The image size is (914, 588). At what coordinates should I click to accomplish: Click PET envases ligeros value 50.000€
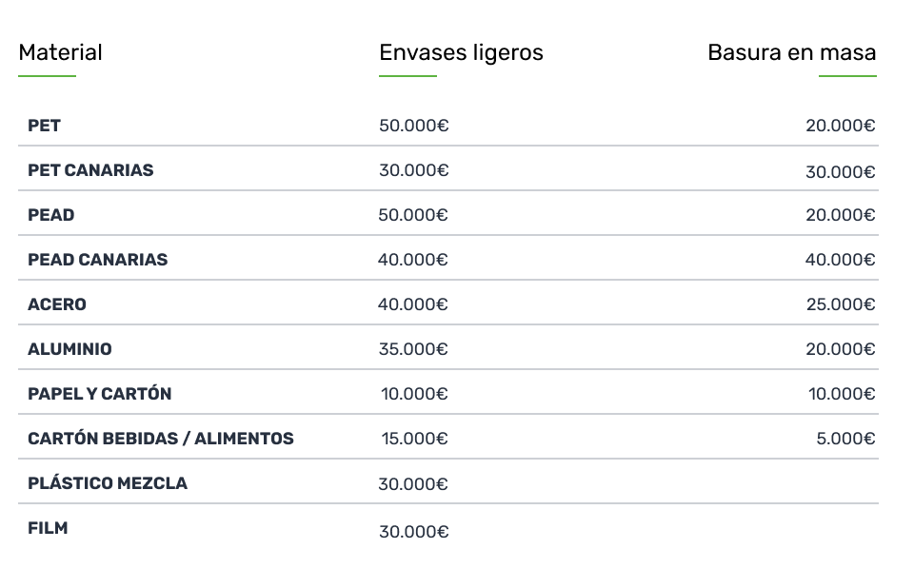coord(414,126)
